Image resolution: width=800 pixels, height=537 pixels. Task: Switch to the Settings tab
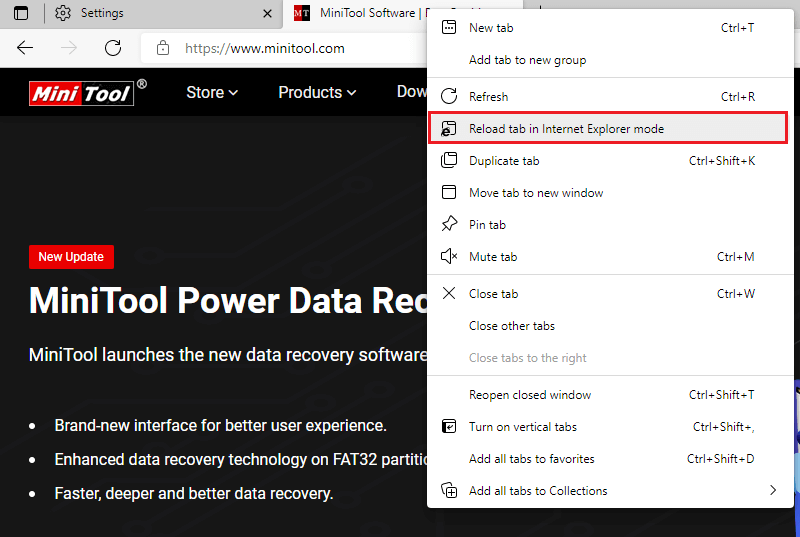point(150,14)
